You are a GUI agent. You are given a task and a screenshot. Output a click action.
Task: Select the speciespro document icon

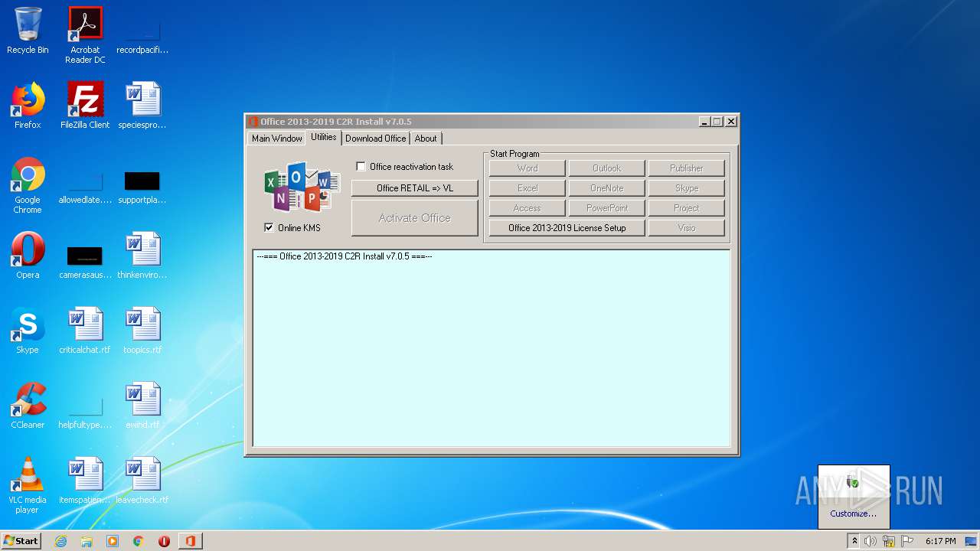pyautogui.click(x=142, y=106)
